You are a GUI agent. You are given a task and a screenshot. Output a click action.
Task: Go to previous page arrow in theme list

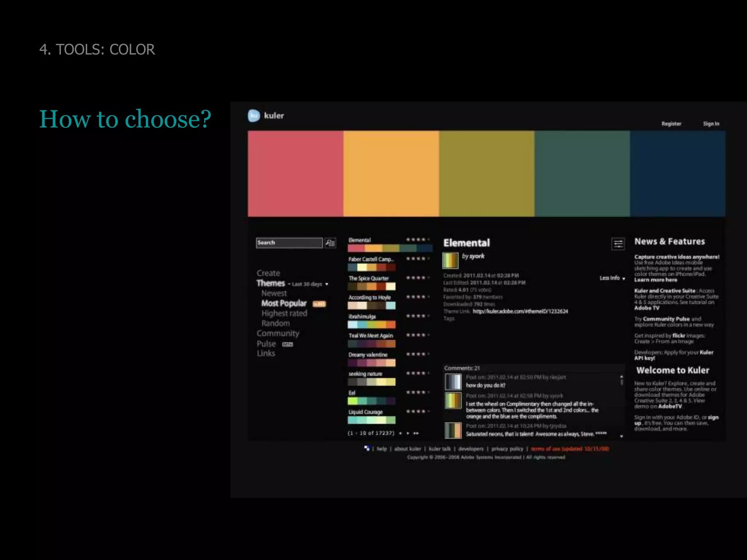[x=400, y=433]
